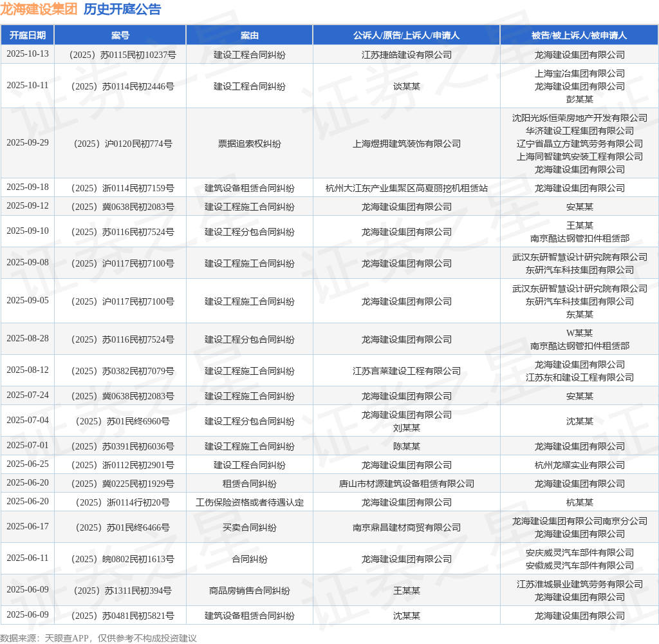Select date cell 2025-08-28
The image size is (659, 644).
click(27, 339)
